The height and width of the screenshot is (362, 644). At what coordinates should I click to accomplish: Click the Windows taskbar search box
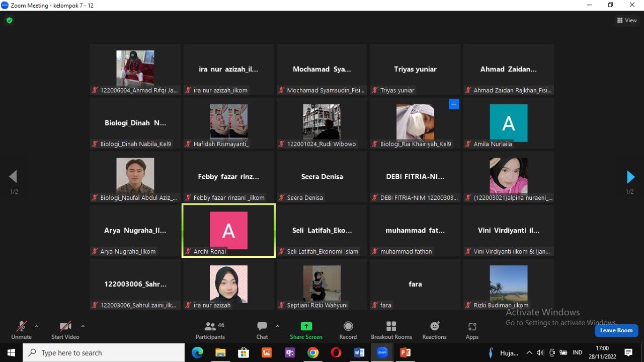(x=104, y=353)
